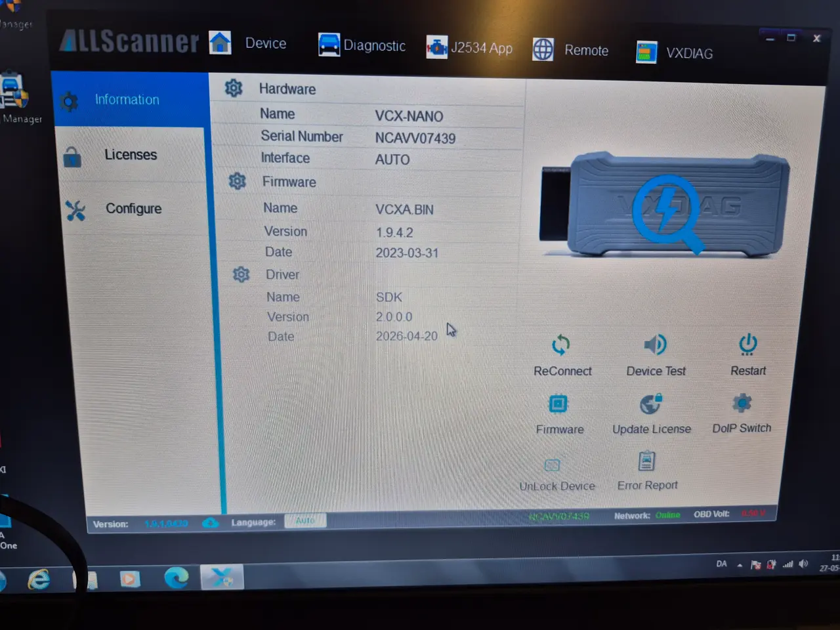The height and width of the screenshot is (630, 840).
Task: Open the Diagnostic car icon
Action: point(329,45)
